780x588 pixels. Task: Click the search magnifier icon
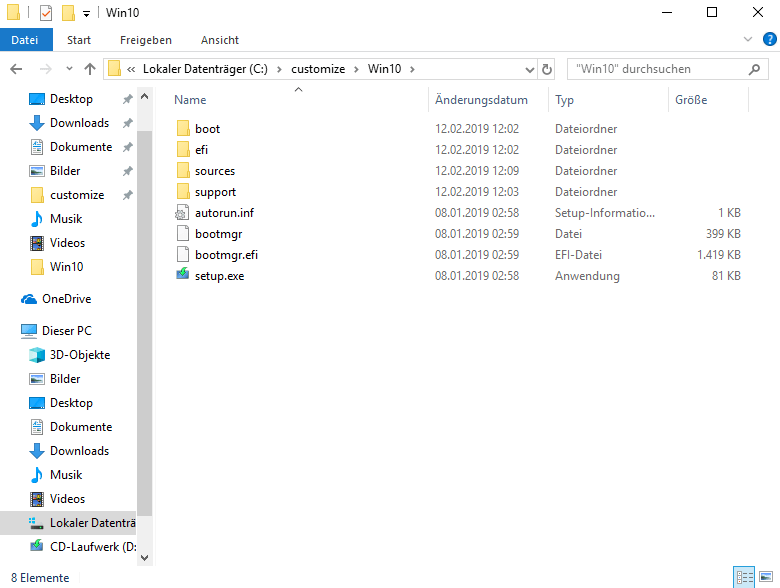pos(755,69)
